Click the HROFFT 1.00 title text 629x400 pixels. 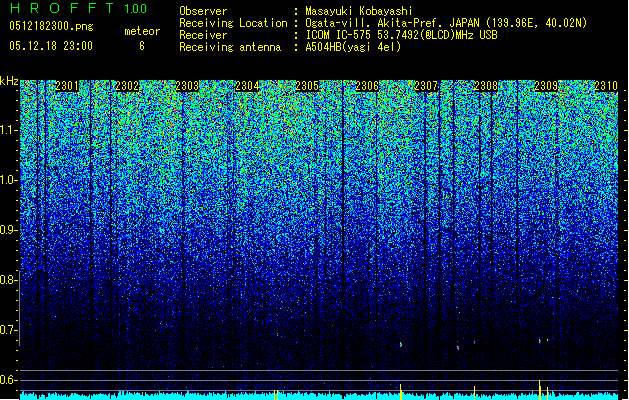pyautogui.click(x=79, y=8)
